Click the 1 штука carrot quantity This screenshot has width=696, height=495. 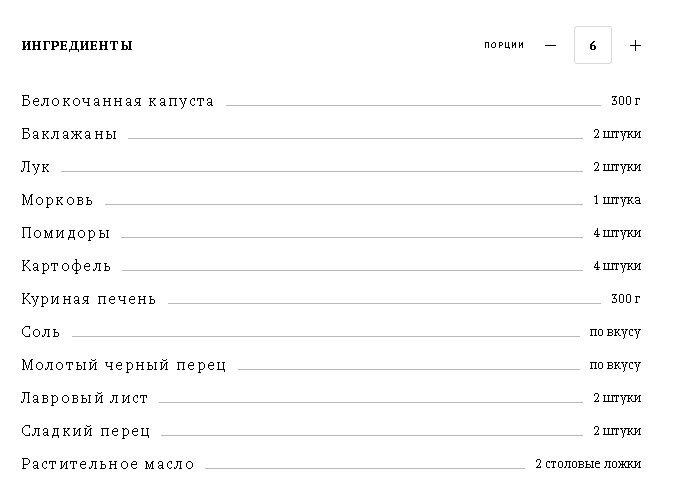click(x=617, y=200)
